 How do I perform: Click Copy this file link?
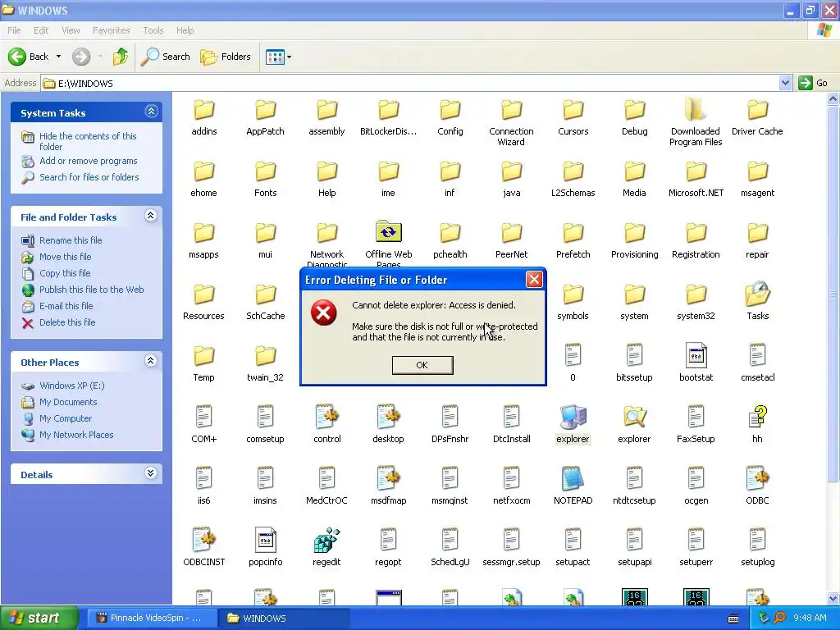point(65,273)
